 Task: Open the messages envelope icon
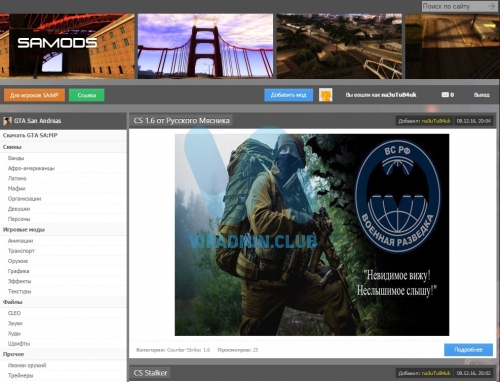445,95
